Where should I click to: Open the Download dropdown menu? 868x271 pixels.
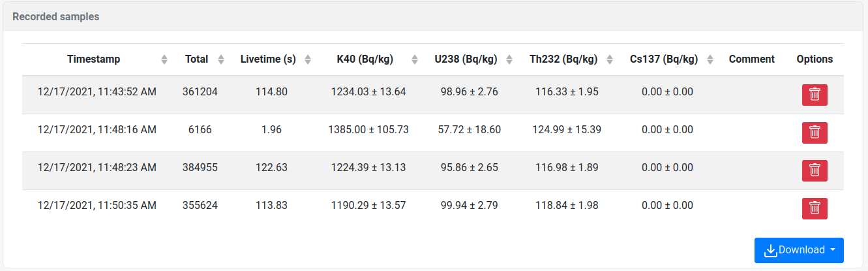point(799,250)
